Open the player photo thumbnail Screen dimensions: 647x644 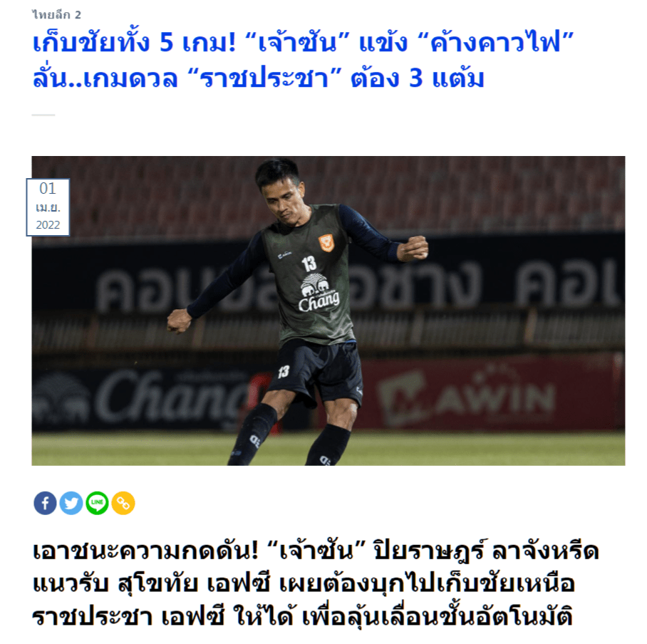[x=328, y=311]
